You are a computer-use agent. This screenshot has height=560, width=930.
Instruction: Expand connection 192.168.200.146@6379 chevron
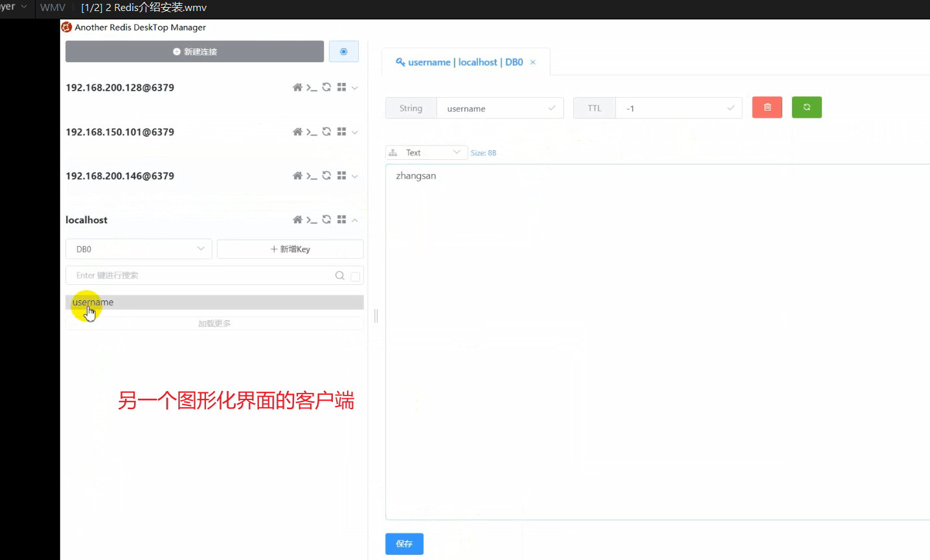pos(355,176)
